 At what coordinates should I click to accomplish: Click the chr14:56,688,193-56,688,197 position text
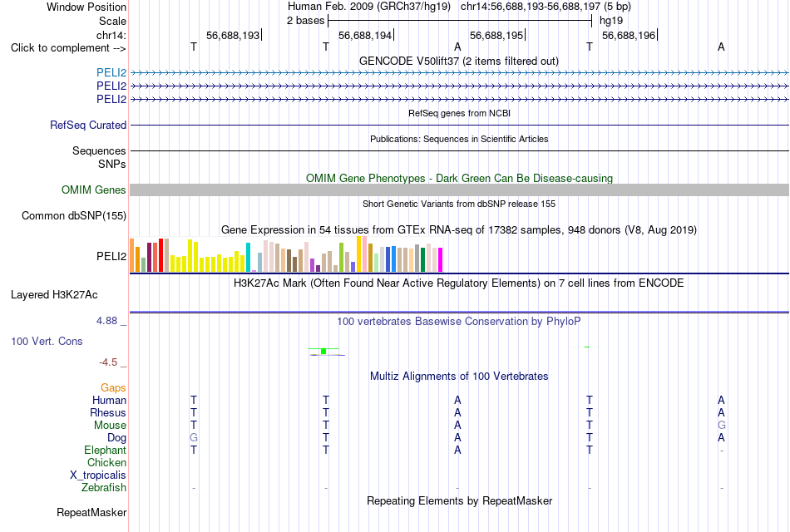[546, 7]
